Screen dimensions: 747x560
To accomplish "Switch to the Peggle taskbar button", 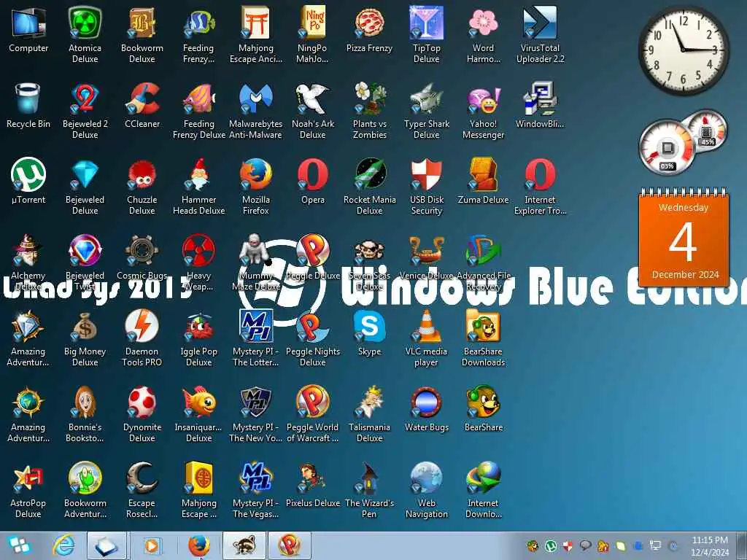I will [290, 545].
